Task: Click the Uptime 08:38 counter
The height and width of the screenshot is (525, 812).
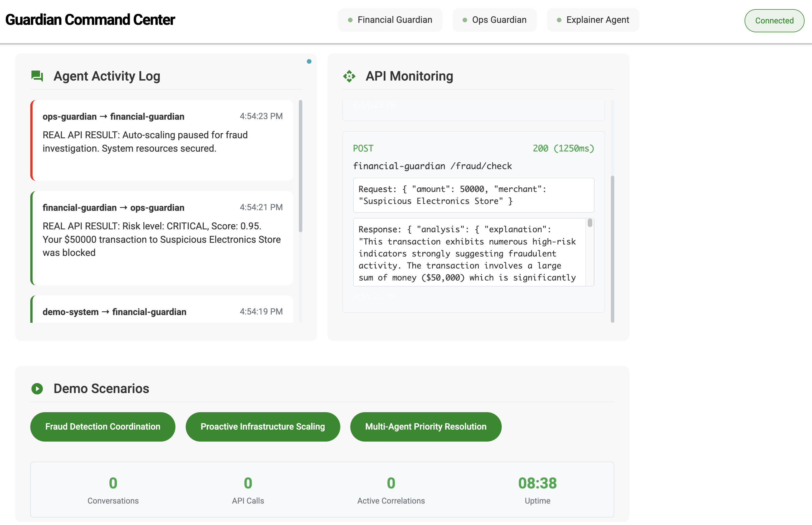Action: (x=537, y=483)
